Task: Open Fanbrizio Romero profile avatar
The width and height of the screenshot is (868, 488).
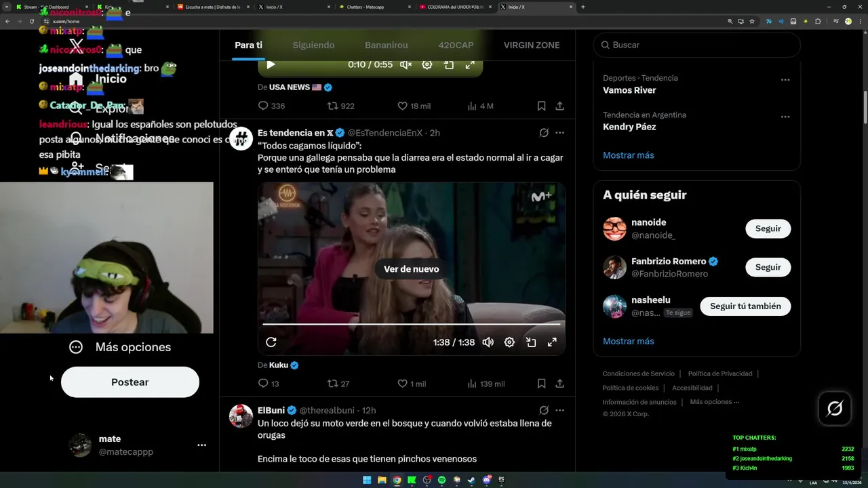Action: click(614, 267)
